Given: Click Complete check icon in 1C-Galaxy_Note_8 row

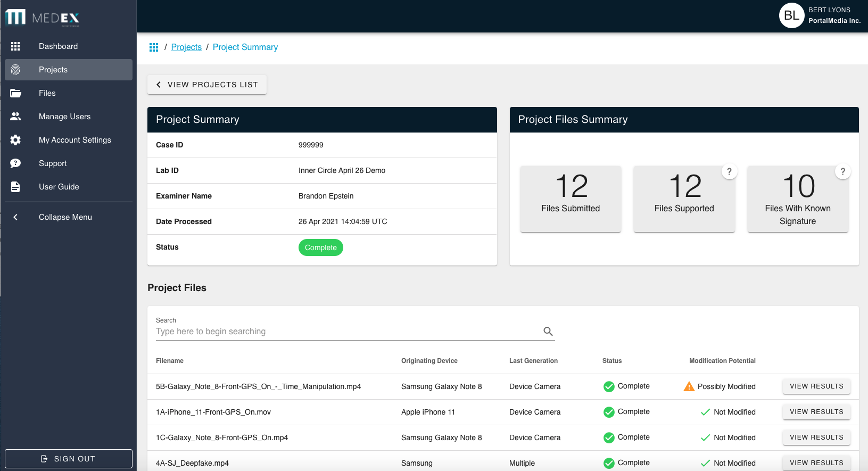Looking at the screenshot, I should (x=609, y=437).
